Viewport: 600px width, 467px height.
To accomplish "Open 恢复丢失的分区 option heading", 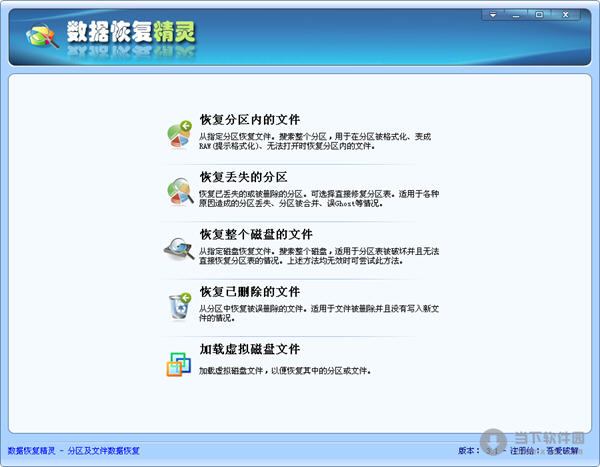I will pos(243,177).
